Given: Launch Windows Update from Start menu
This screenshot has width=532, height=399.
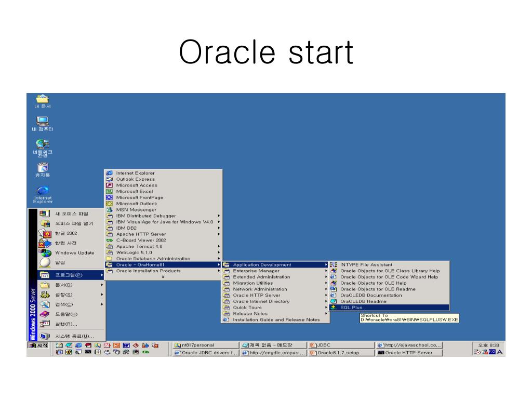Looking at the screenshot, I should (71, 253).
